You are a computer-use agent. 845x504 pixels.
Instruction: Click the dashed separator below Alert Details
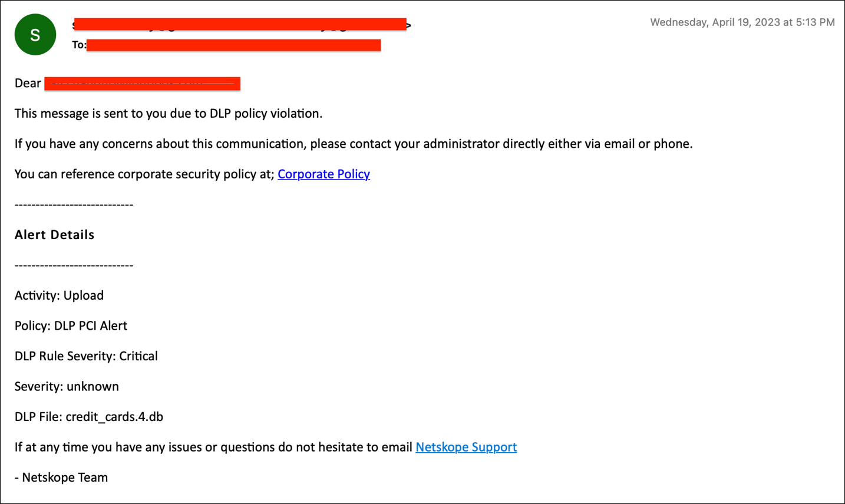click(x=74, y=266)
